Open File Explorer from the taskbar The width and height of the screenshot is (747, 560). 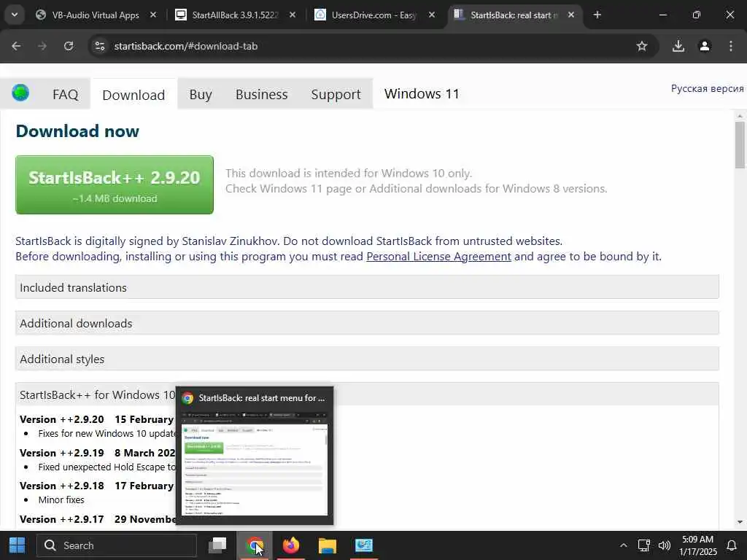pos(328,545)
